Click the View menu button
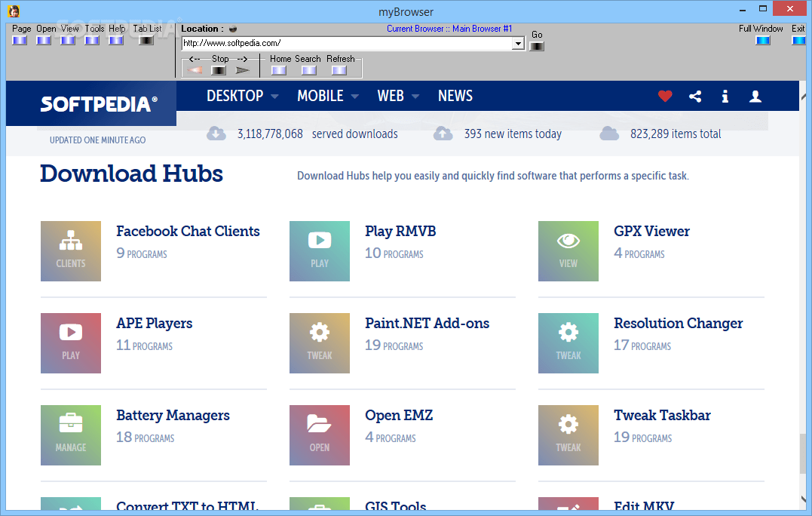The height and width of the screenshot is (516, 812). 68,41
